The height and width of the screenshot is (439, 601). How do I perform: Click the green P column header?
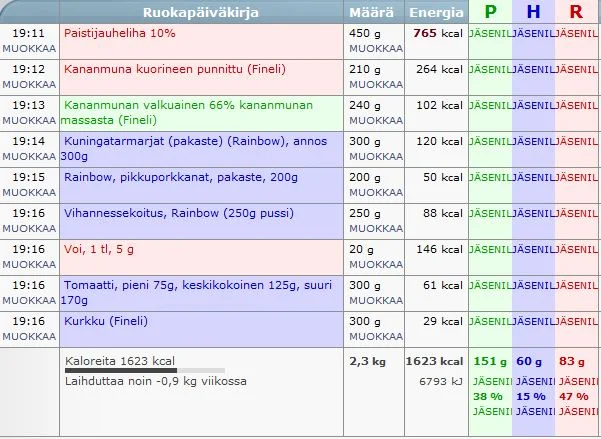(490, 13)
